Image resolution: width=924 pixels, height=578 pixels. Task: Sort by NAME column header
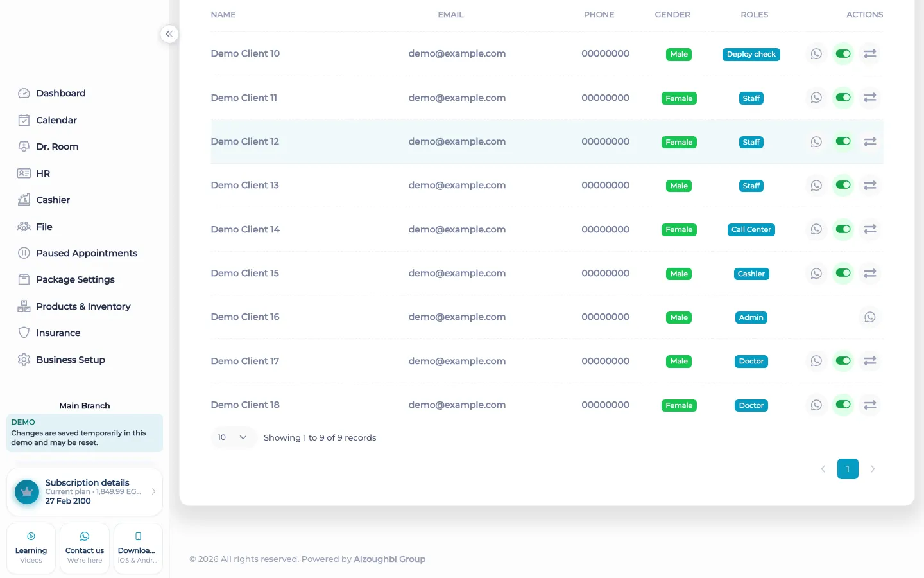point(223,15)
